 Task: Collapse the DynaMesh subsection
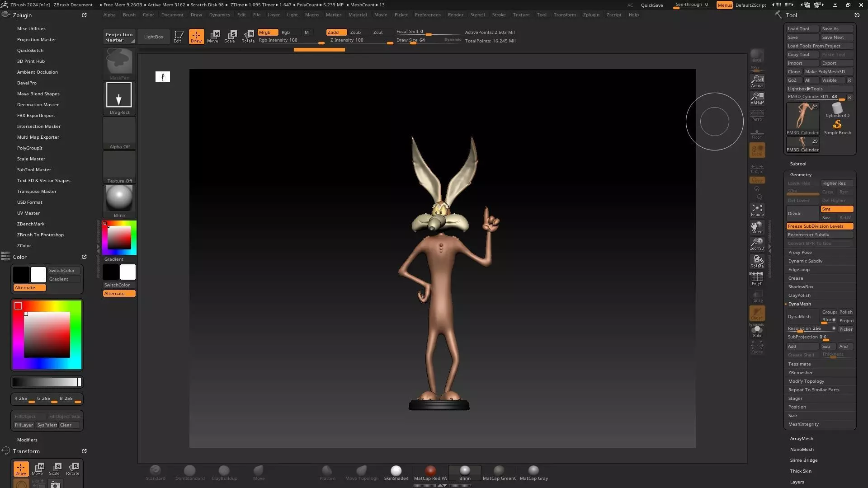coord(799,304)
